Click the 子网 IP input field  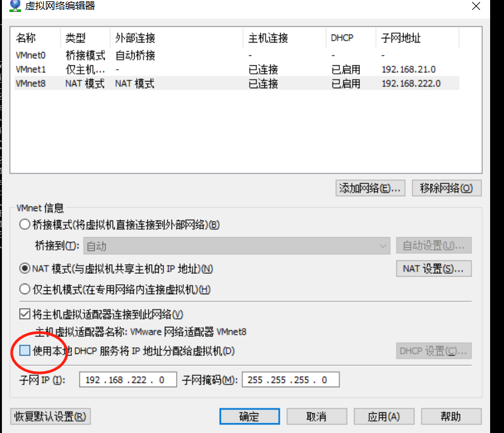point(128,380)
